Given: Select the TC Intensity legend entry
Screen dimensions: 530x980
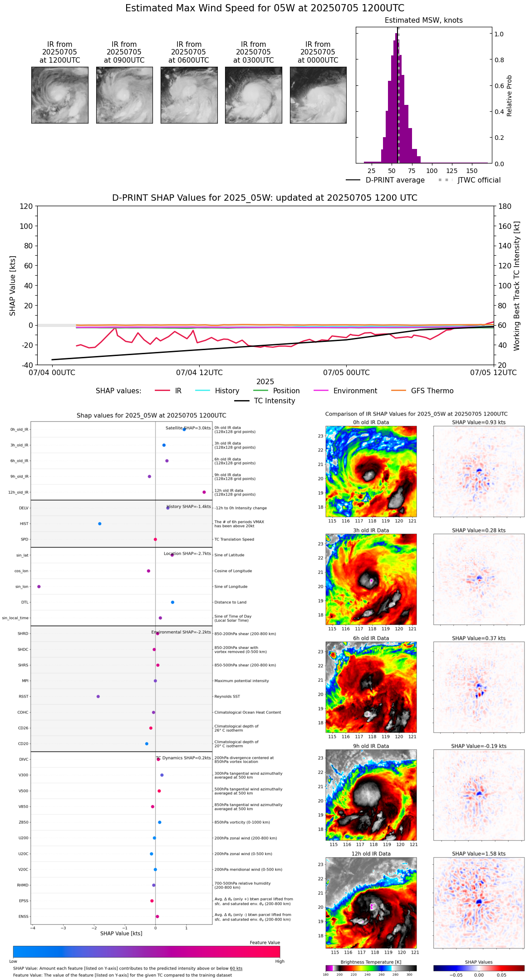Looking at the screenshot, I should click(265, 401).
